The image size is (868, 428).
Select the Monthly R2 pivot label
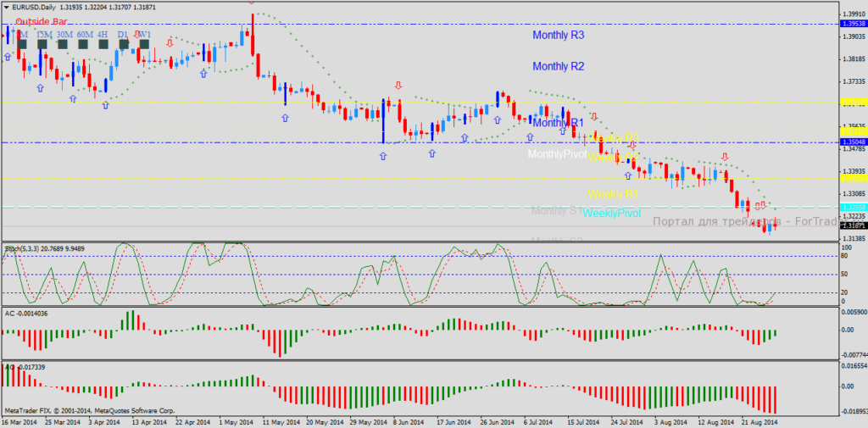pyautogui.click(x=559, y=66)
